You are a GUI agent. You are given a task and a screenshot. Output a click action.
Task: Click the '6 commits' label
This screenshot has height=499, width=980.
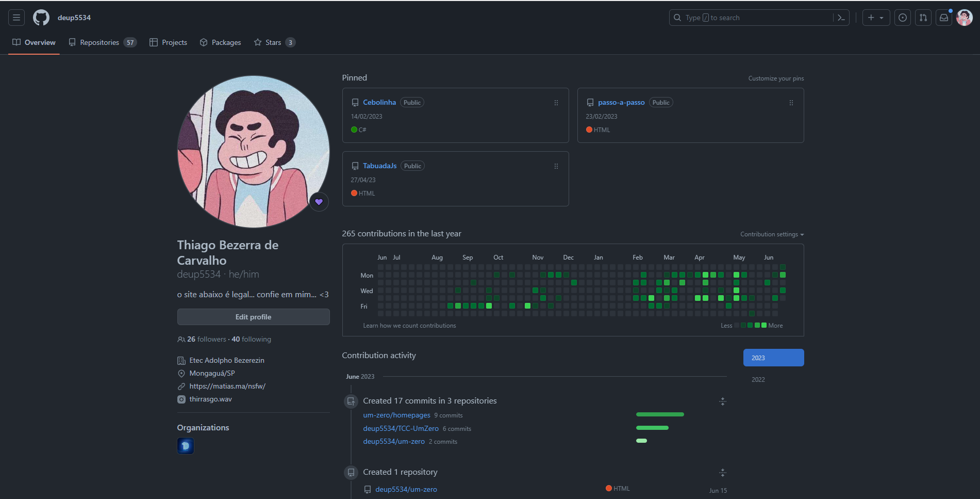coord(457,429)
